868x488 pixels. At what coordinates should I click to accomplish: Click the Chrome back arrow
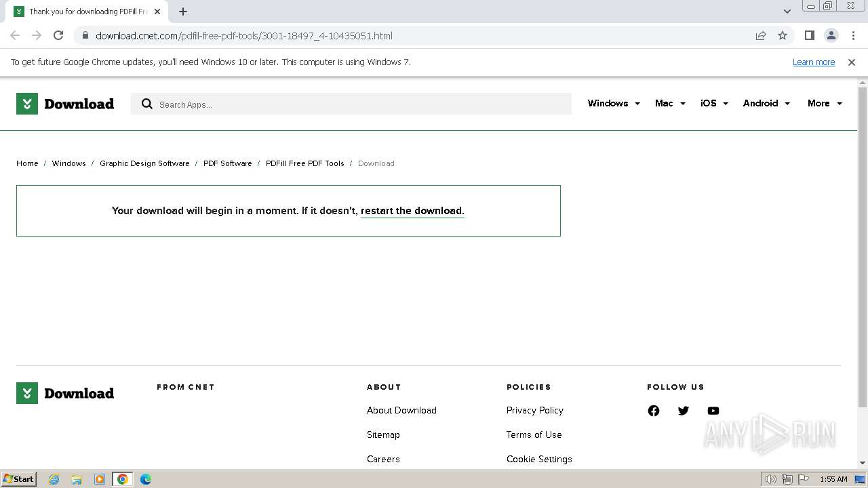click(15, 35)
